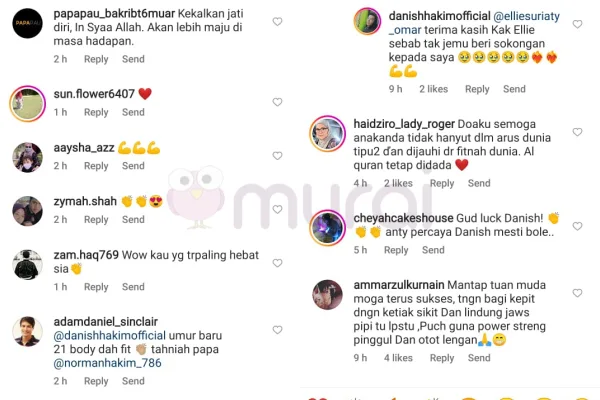View 4 likes on ammarzulkurnain comment
The width and height of the screenshot is (600, 400).
click(x=398, y=358)
